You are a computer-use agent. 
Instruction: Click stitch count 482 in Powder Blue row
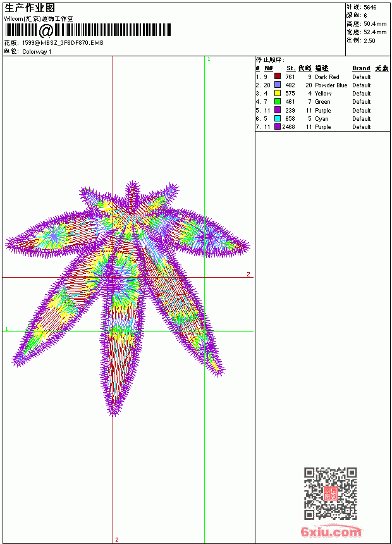pyautogui.click(x=290, y=85)
